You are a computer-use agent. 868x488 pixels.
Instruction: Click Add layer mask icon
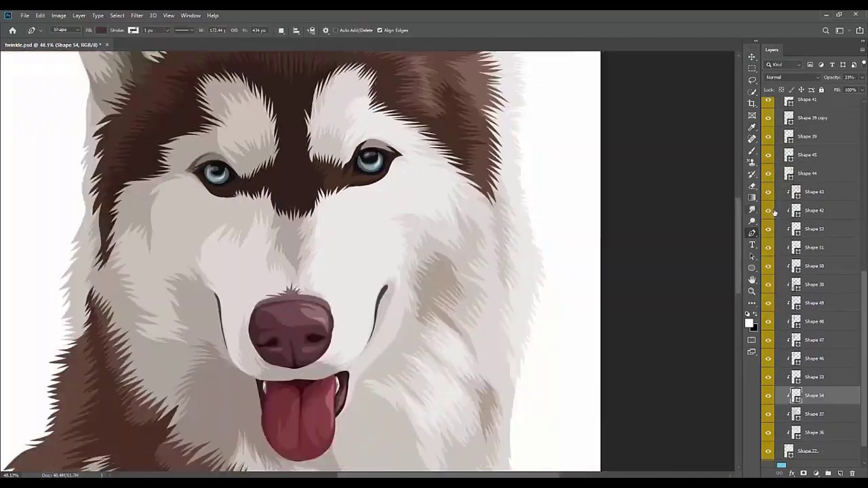click(804, 473)
